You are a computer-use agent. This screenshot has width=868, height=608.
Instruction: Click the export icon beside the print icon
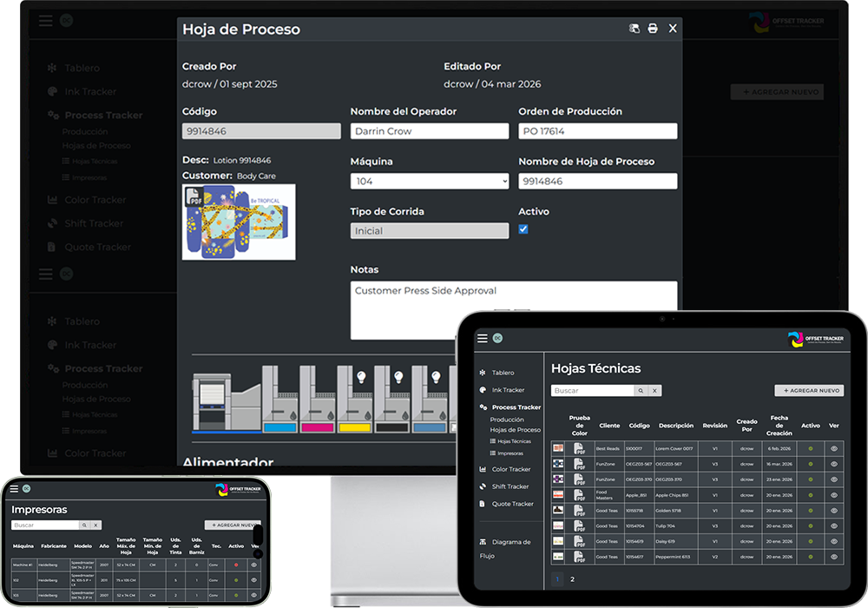coord(635,29)
